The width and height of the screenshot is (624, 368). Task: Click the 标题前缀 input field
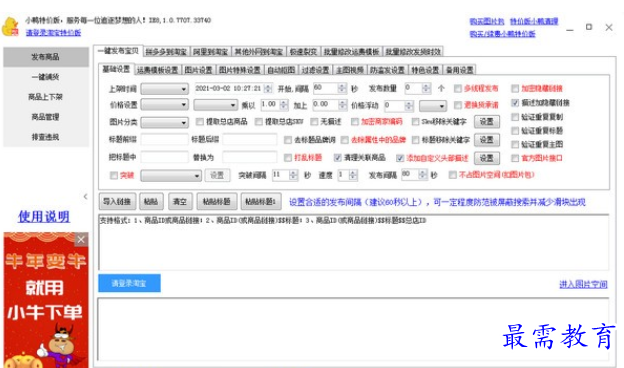click(164, 140)
